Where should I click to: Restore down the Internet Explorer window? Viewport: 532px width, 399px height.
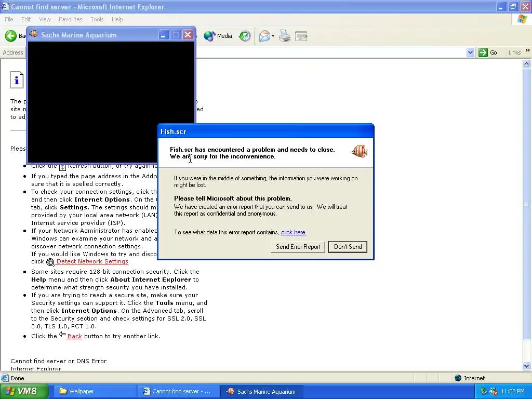(x=513, y=6)
